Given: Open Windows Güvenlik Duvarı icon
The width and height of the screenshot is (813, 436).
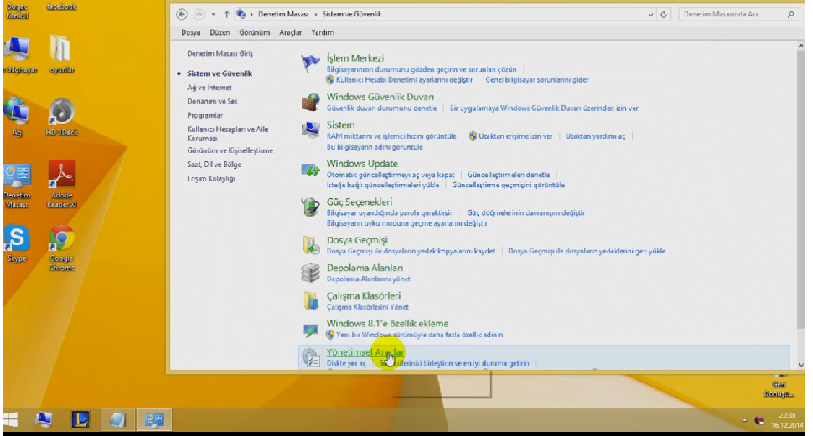Looking at the screenshot, I should [310, 101].
